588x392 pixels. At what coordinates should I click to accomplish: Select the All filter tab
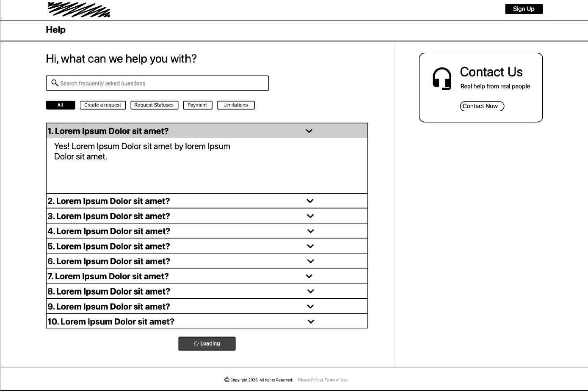coord(61,105)
